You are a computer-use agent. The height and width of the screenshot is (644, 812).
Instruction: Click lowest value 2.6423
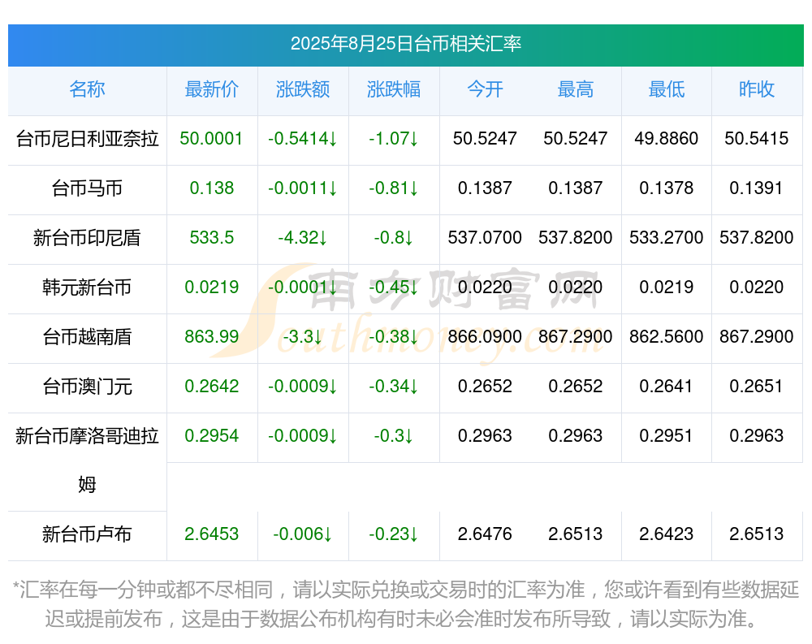tap(667, 534)
